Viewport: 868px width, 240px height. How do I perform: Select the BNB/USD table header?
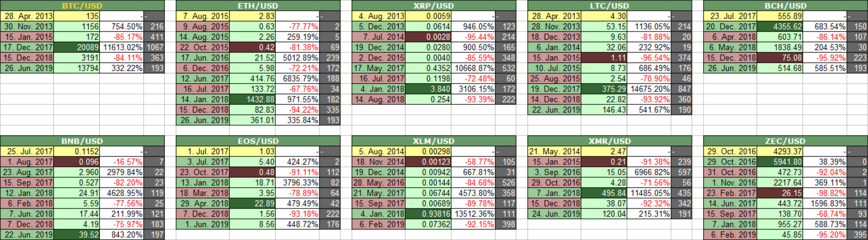click(x=82, y=141)
